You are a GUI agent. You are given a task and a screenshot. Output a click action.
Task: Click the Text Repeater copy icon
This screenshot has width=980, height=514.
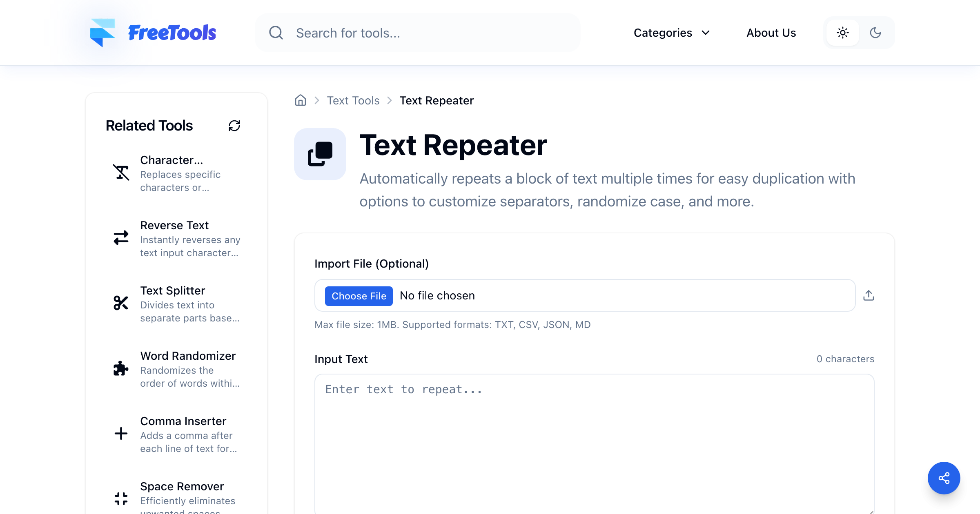click(x=320, y=154)
